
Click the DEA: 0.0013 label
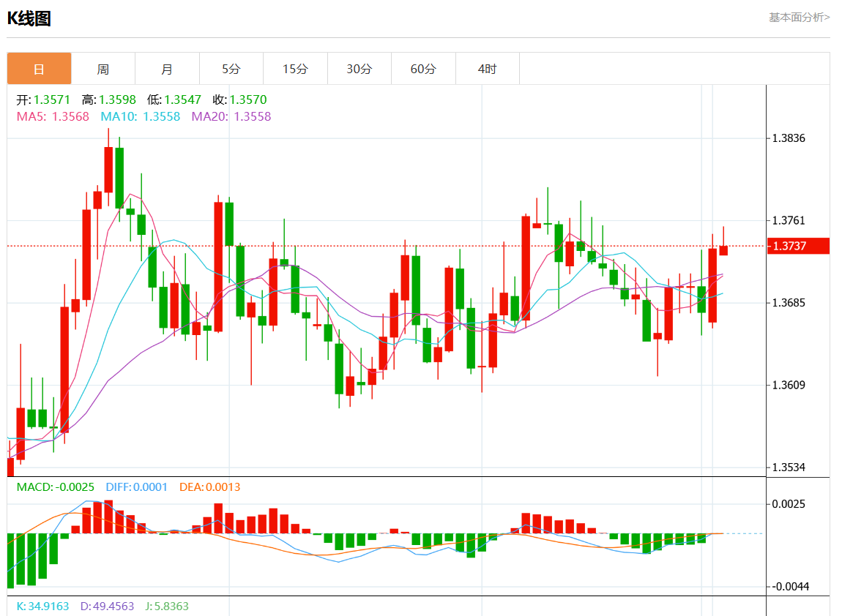pos(209,487)
